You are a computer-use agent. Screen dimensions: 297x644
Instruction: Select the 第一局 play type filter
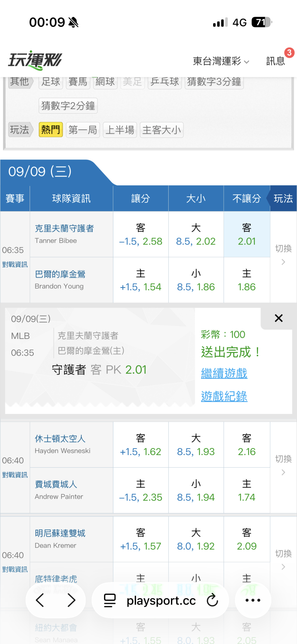pyautogui.click(x=83, y=130)
